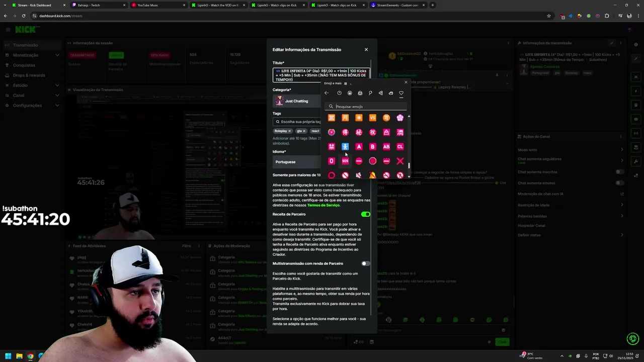This screenshot has height=362, width=644.
Task: Open the chat bubble icon in right rail
Action: pyautogui.click(x=636, y=120)
